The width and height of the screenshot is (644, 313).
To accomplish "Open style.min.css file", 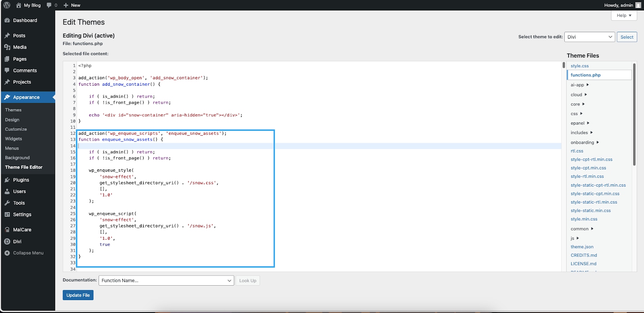I will tap(584, 219).
